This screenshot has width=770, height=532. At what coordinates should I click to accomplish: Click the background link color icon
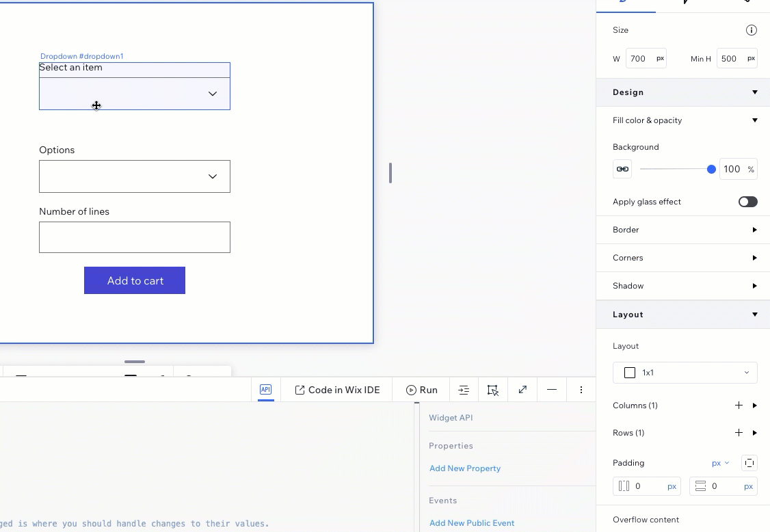click(622, 169)
